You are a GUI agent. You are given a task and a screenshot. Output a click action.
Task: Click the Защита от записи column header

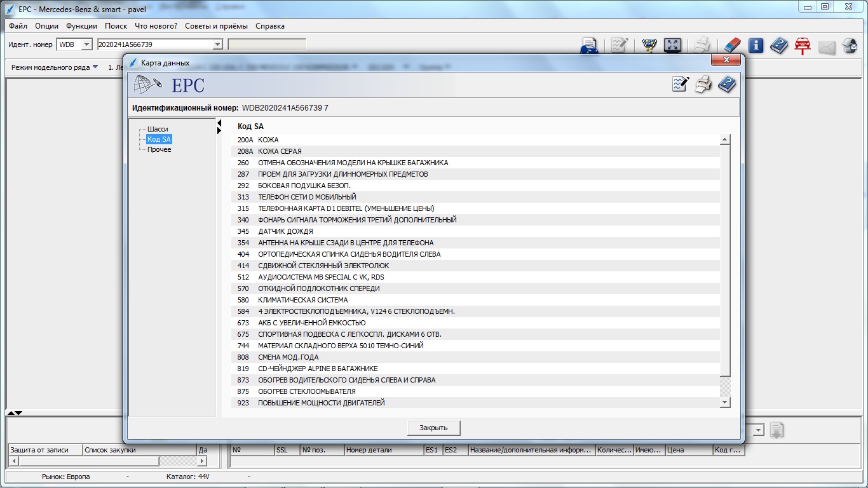point(44,450)
